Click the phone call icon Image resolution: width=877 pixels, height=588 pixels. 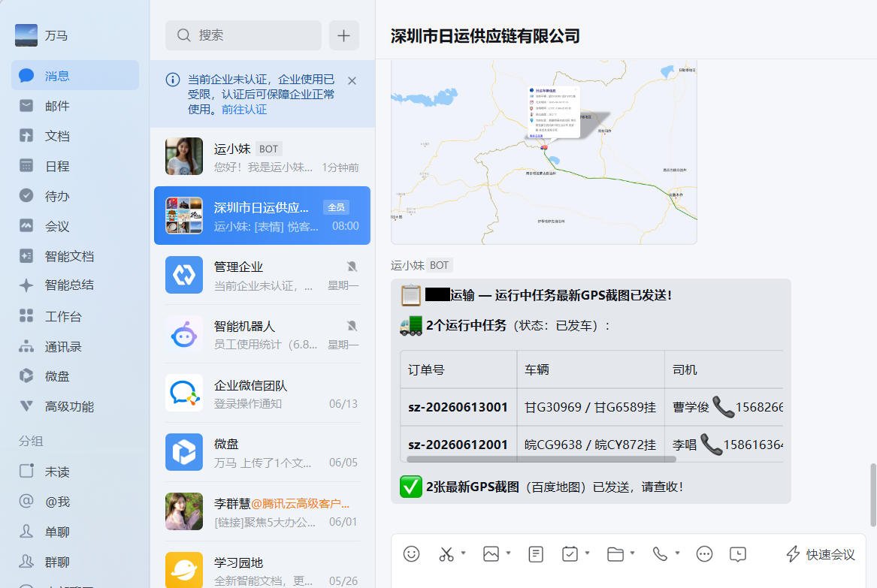[660, 554]
